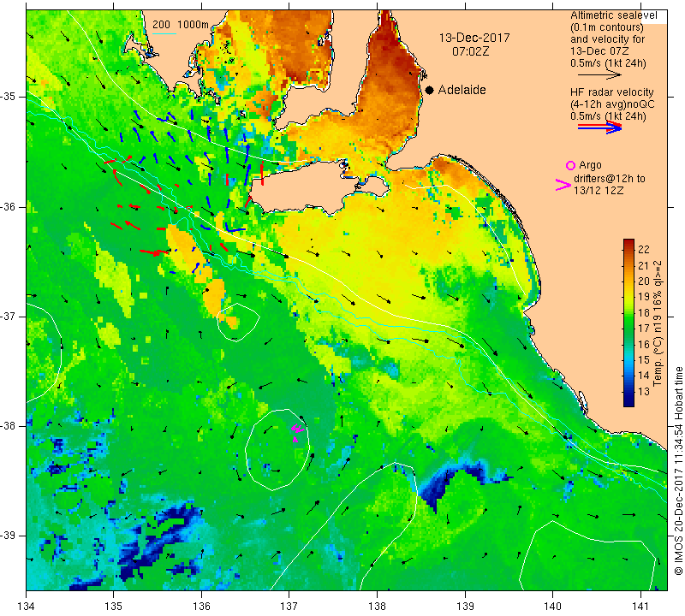Click the dark blue bottom of temperature colorbar
685x616 pixels.
click(x=628, y=401)
